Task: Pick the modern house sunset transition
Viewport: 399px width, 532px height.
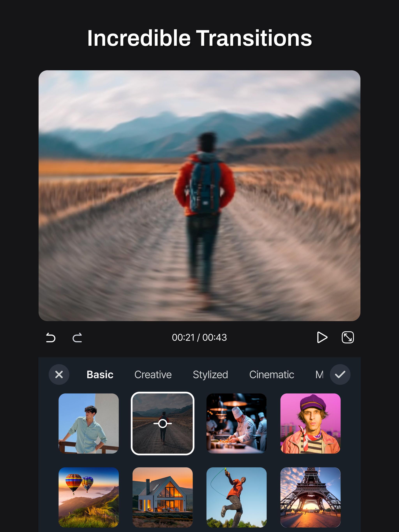Action: coord(162,497)
